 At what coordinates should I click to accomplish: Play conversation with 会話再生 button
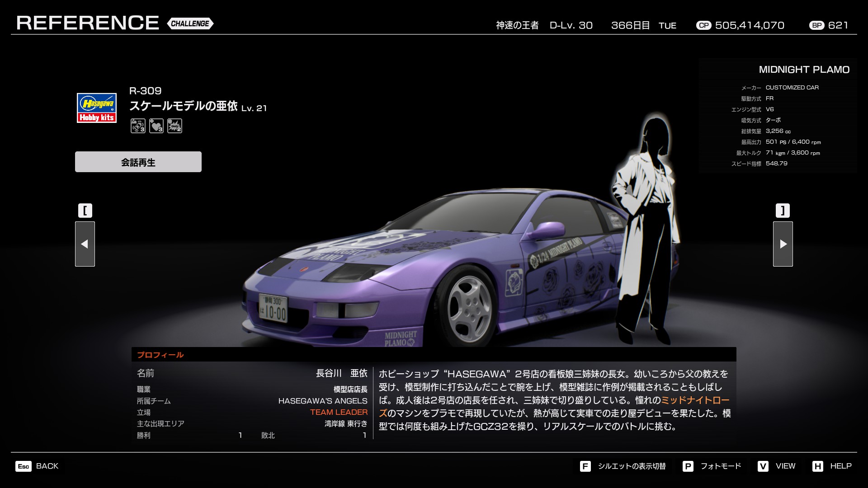138,162
